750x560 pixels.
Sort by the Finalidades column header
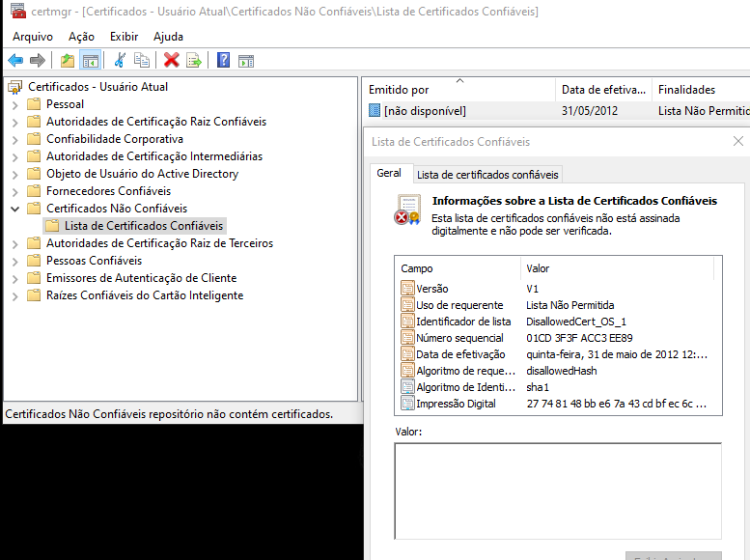pos(701,90)
